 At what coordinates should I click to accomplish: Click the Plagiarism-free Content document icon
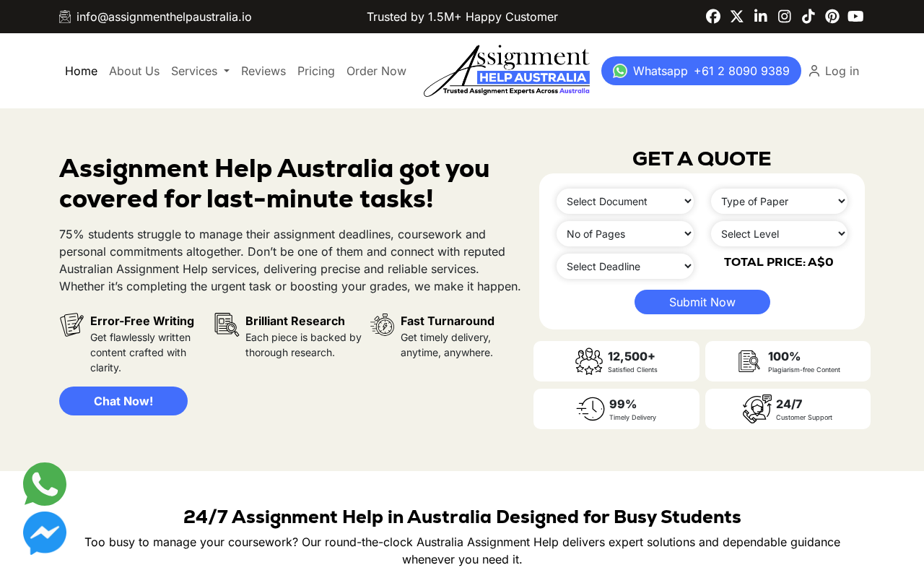pyautogui.click(x=749, y=361)
